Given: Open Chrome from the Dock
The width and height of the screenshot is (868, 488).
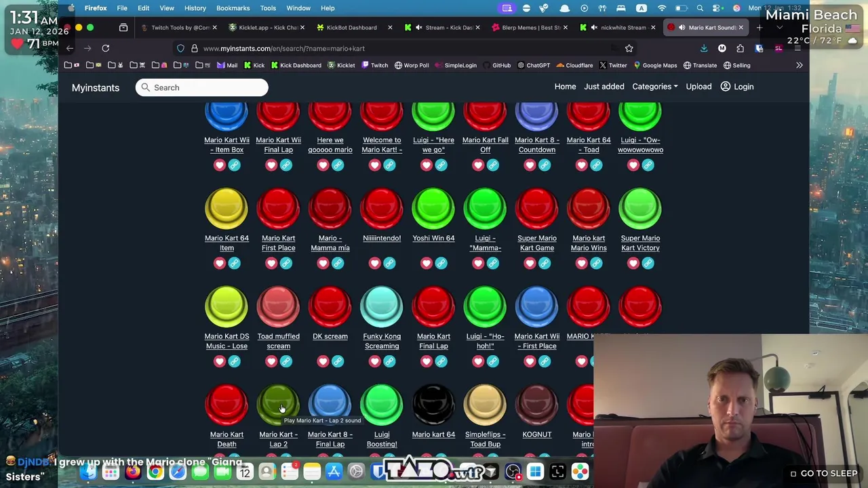Looking at the screenshot, I should 155,472.
